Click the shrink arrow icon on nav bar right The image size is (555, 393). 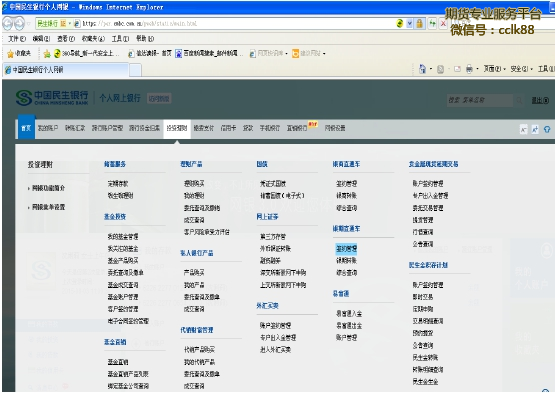coord(523,129)
